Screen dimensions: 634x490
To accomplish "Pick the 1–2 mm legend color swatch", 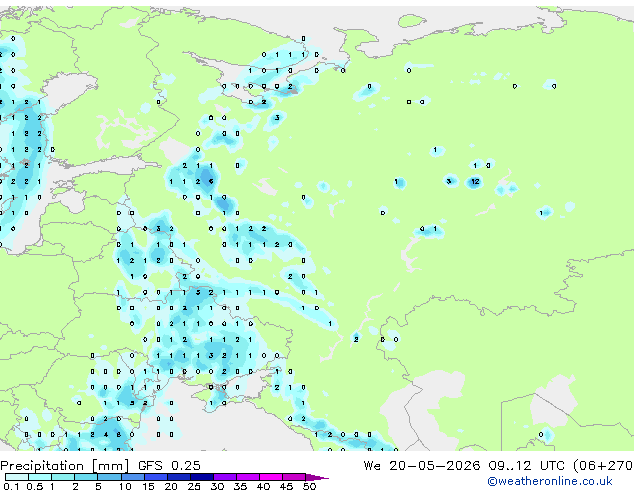I will 63,477.
